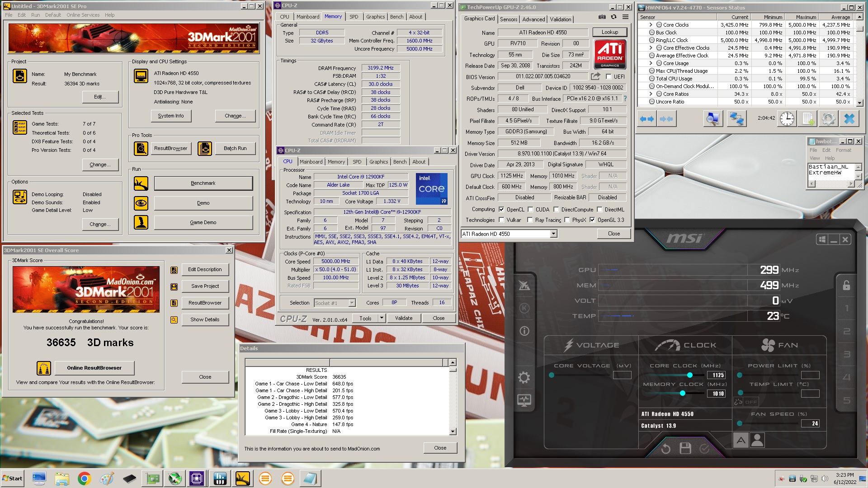Toggle the Vulkan checkbox in GPU-Z
Image resolution: width=868 pixels, height=488 pixels.
[x=501, y=220]
